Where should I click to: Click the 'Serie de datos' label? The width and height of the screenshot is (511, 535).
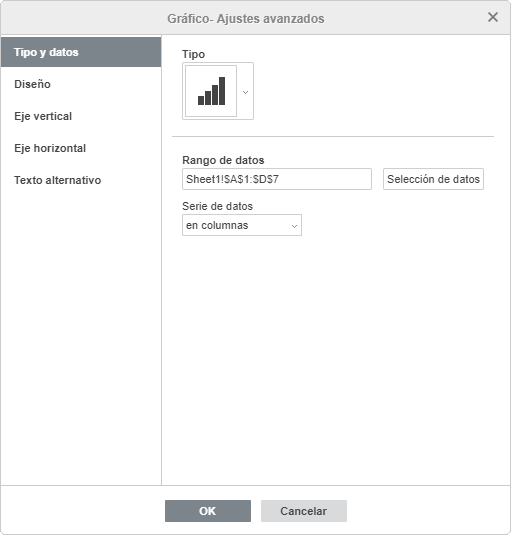(217, 206)
